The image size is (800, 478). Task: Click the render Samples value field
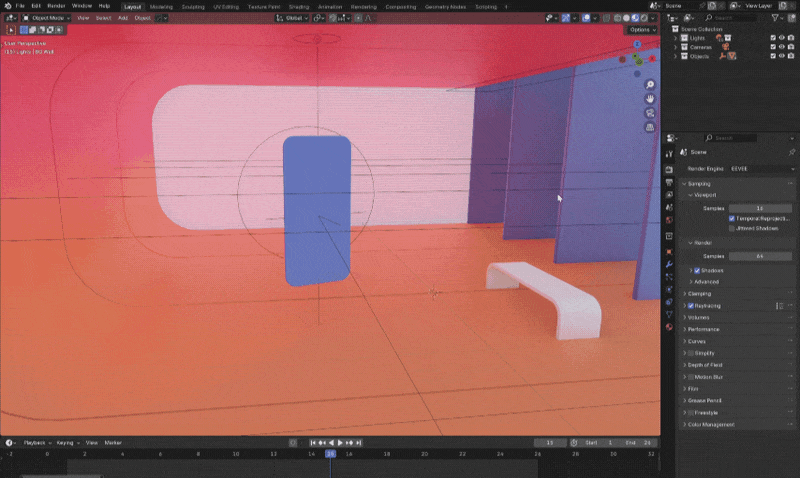coord(760,256)
